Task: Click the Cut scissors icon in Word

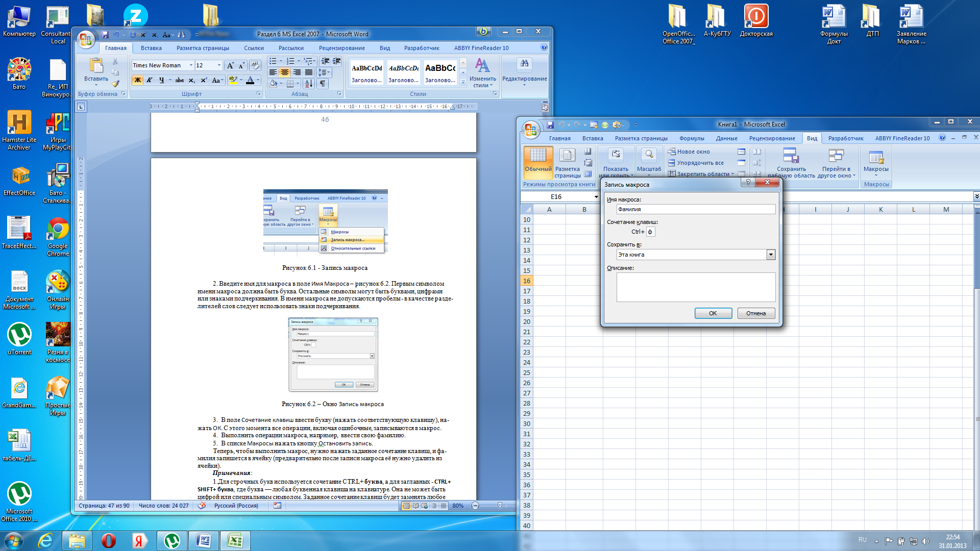Action: (115, 61)
